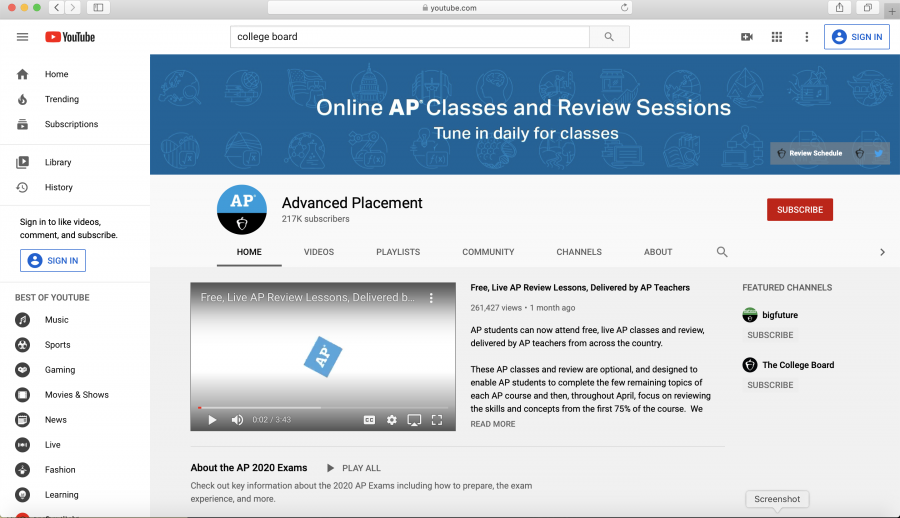
Task: Click the Advanced Placement channel avatar
Action: (x=242, y=210)
